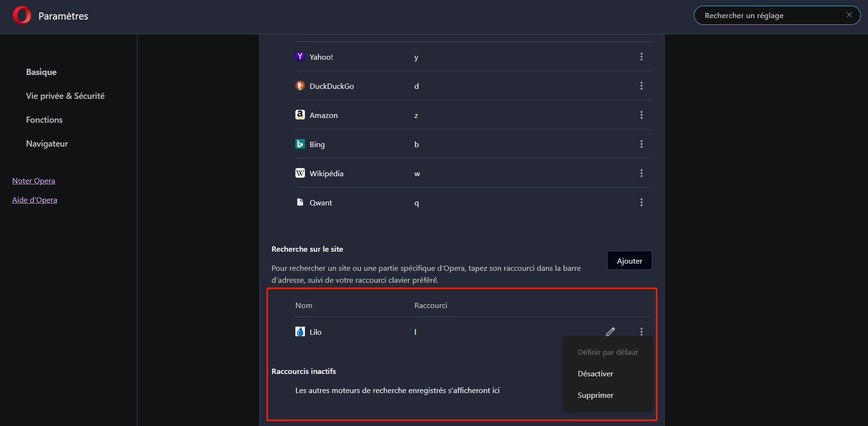Click the Bing favicon
Viewport: 868px width, 426px height.
(300, 144)
